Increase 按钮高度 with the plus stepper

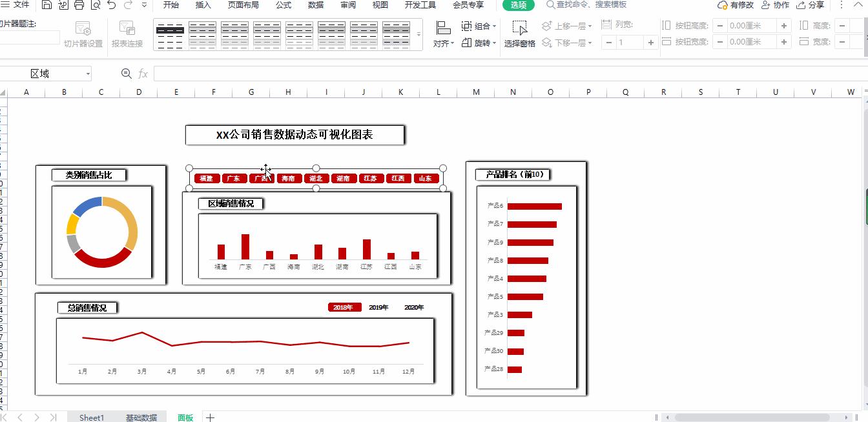pos(785,26)
